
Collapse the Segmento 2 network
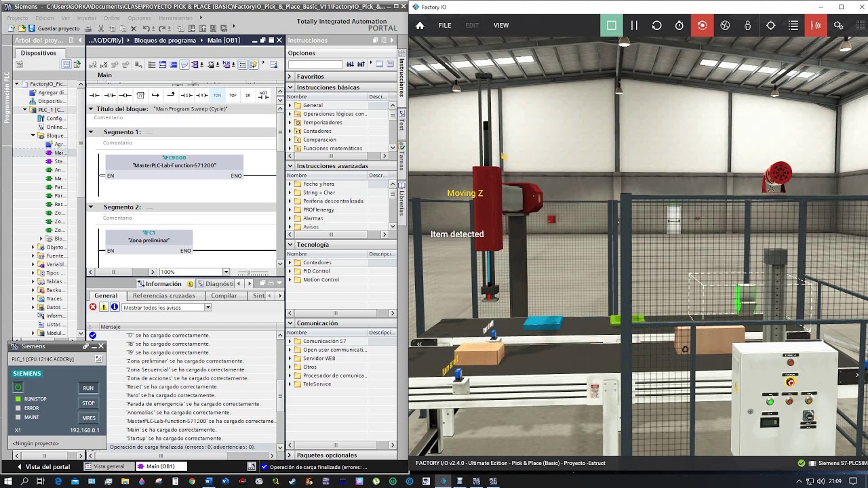(x=92, y=207)
